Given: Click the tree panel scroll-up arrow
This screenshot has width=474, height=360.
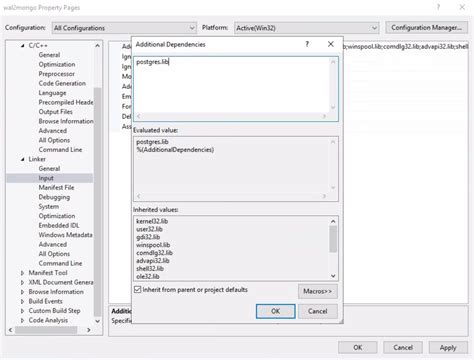Looking at the screenshot, I should click(97, 45).
